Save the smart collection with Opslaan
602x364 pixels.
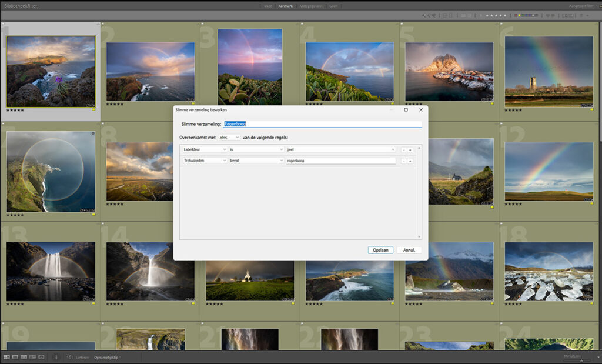coord(380,250)
